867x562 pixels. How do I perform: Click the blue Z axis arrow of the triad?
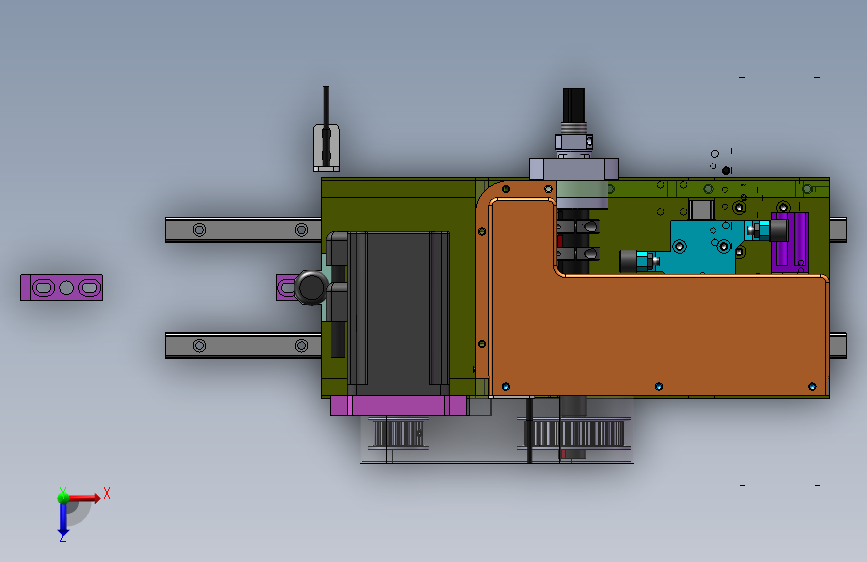(63, 520)
